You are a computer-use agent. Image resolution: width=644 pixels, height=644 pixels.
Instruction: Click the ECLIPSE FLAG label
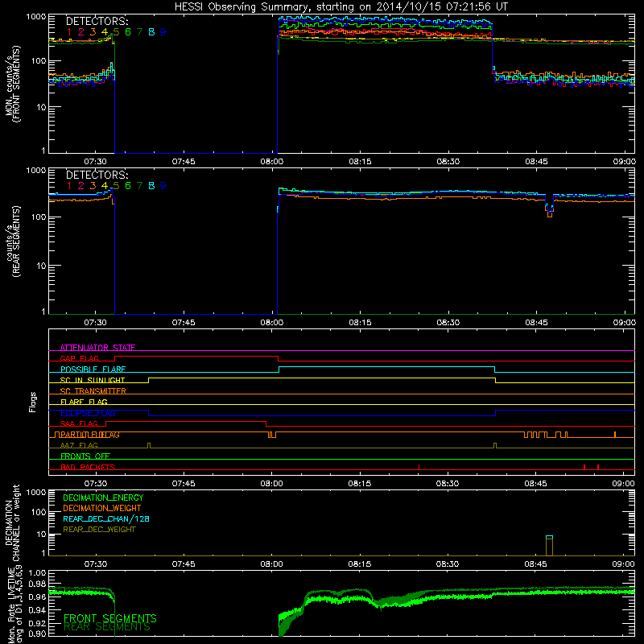(x=88, y=413)
